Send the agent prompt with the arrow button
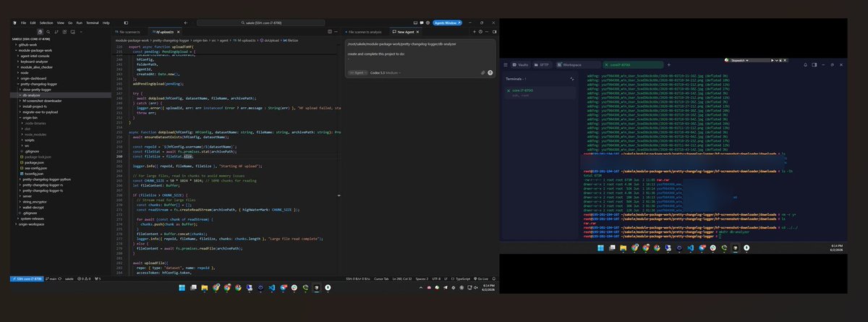The image size is (868, 322). 490,73
